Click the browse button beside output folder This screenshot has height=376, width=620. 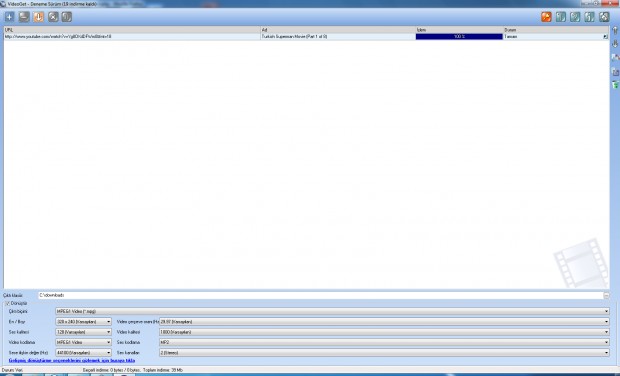pos(606,295)
